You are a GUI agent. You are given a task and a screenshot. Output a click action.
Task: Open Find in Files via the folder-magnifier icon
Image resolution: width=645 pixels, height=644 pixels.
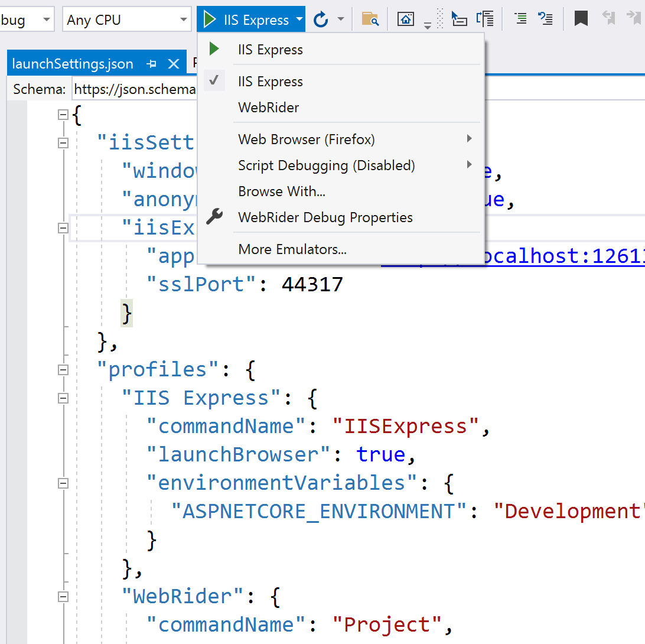pos(370,18)
